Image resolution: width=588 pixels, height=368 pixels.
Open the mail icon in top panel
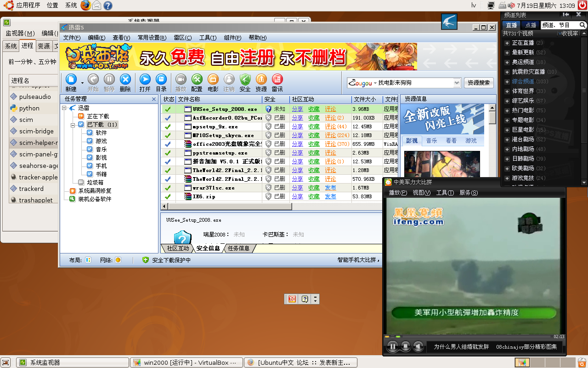click(x=97, y=6)
